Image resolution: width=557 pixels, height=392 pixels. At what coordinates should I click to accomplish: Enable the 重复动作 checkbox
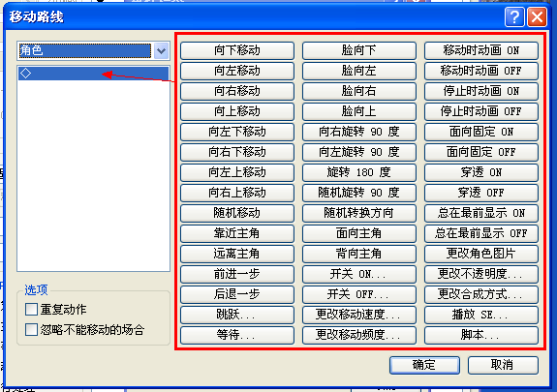[x=31, y=310]
